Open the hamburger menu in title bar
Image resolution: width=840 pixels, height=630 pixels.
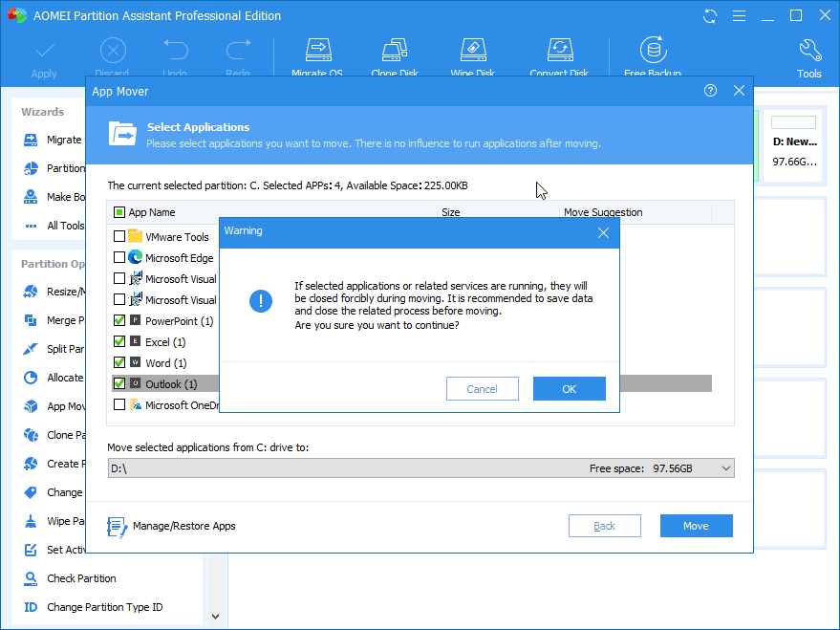(738, 16)
